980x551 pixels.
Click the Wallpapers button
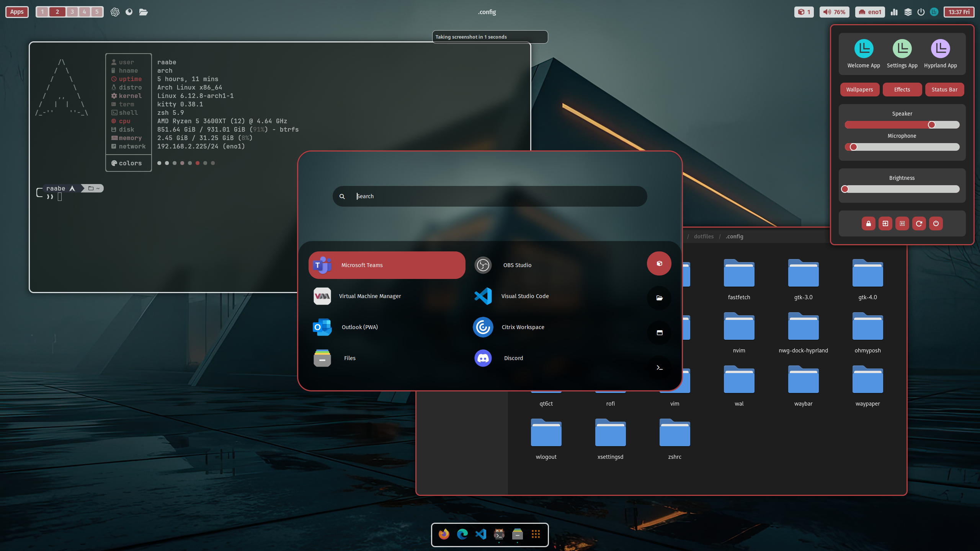click(859, 90)
